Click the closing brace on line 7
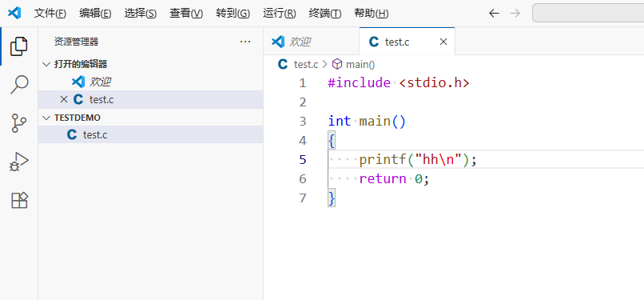Screen dimensions: 644x300 pos(332,198)
